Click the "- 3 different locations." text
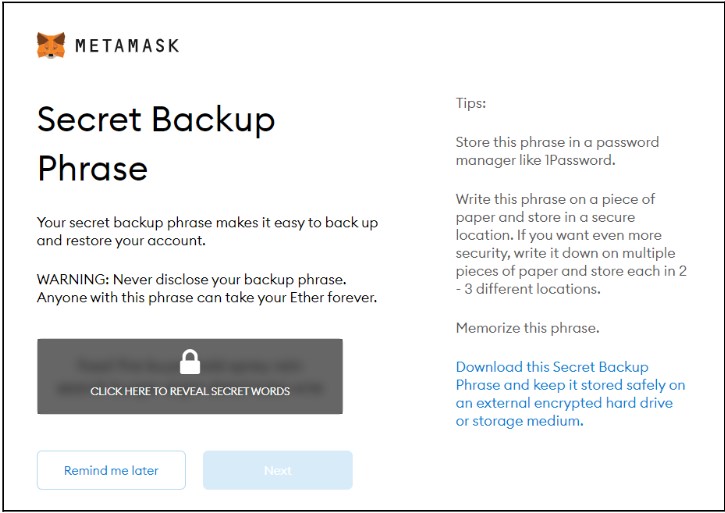725x513 pixels. click(x=527, y=289)
